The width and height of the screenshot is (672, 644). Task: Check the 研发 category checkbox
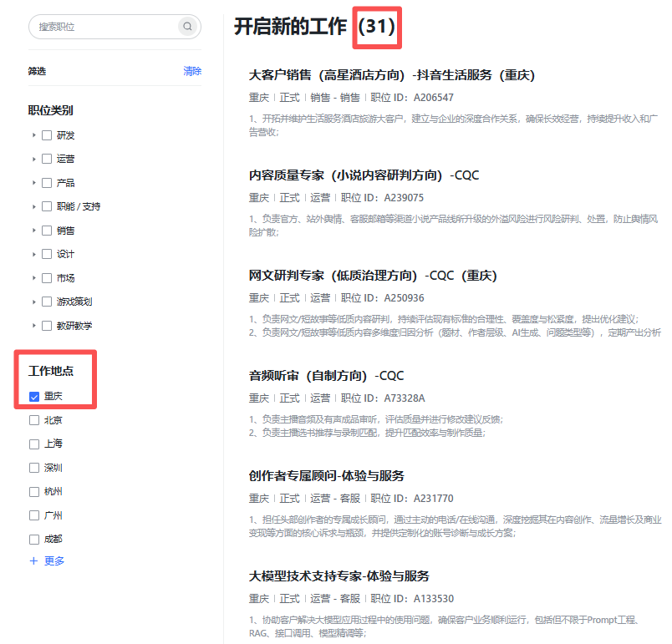point(47,135)
